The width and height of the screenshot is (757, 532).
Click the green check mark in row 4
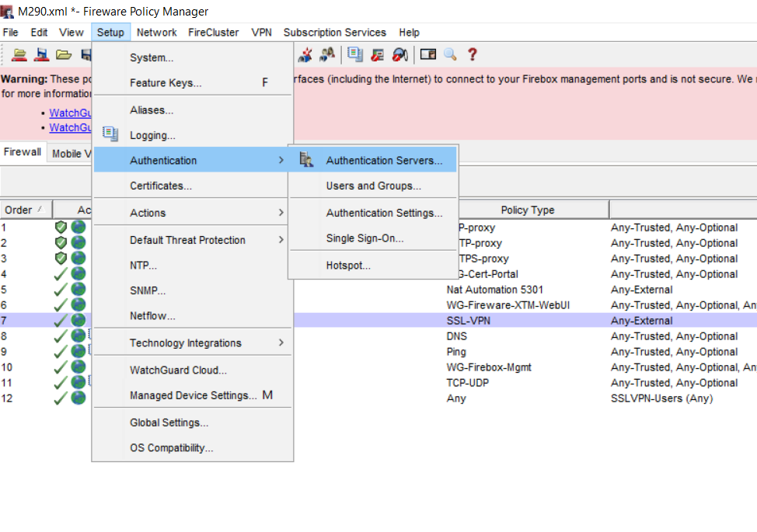pyautogui.click(x=61, y=274)
